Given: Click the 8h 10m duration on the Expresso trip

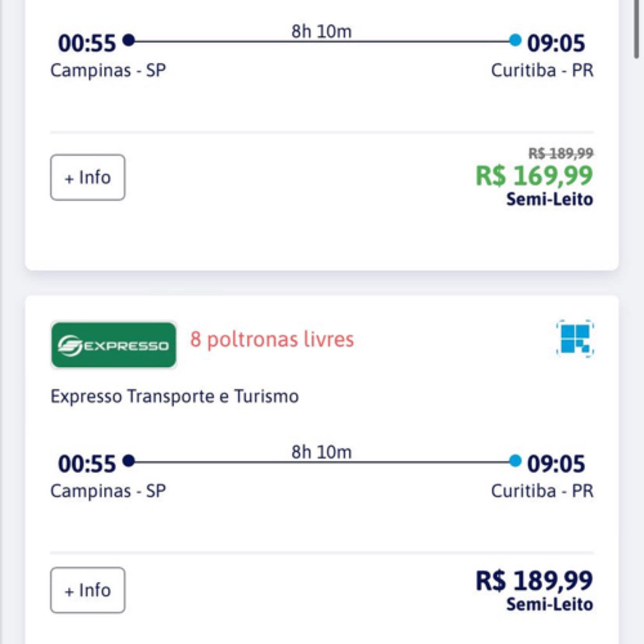Looking at the screenshot, I should coord(321,452).
